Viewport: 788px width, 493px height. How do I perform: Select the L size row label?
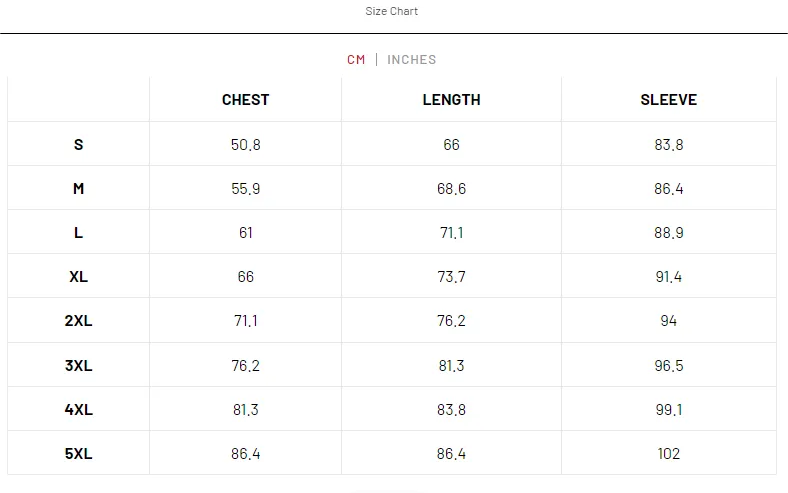pos(79,232)
